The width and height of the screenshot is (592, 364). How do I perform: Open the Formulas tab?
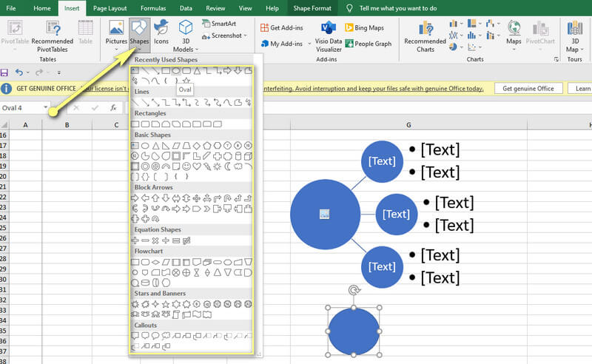[153, 8]
